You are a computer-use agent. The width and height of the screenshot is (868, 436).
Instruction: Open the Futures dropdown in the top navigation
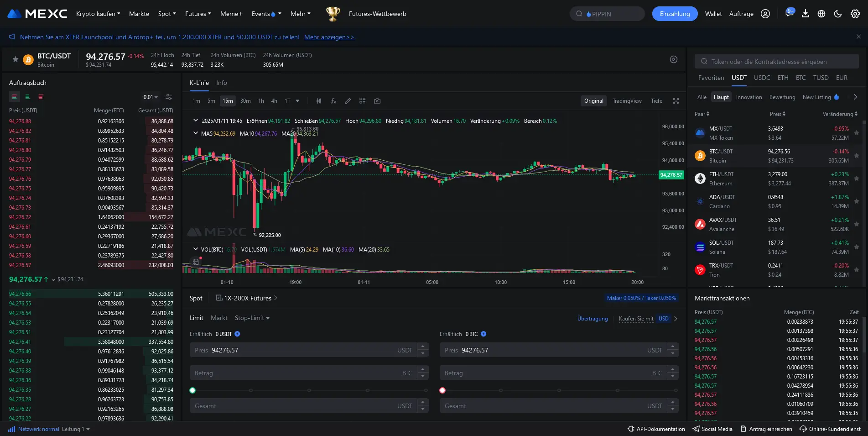(x=198, y=14)
